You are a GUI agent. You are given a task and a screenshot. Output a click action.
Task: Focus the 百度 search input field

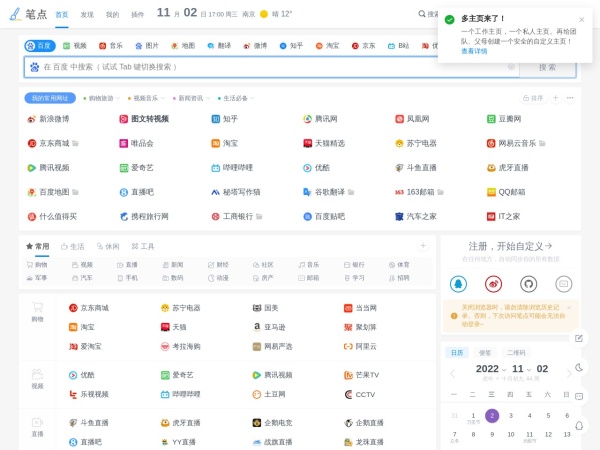click(x=272, y=67)
